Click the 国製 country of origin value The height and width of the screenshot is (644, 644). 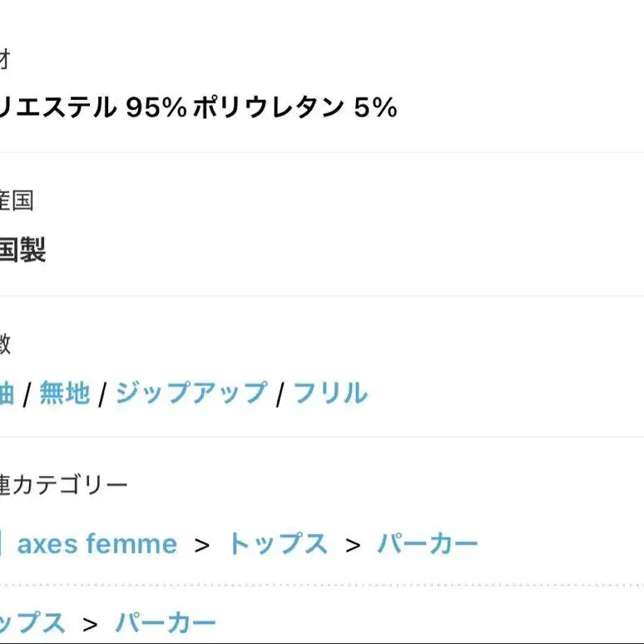pos(22,250)
